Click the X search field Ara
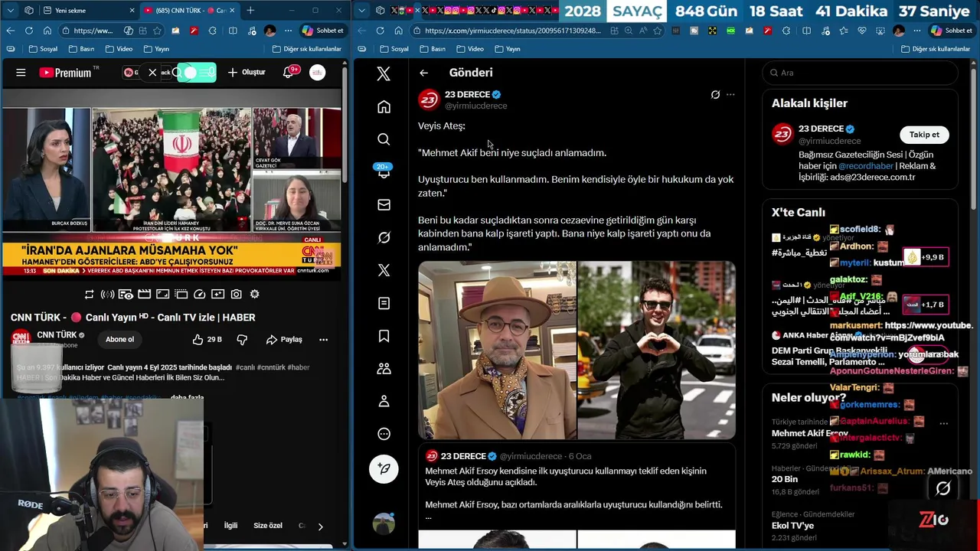This screenshot has width=980, height=551. point(860,73)
